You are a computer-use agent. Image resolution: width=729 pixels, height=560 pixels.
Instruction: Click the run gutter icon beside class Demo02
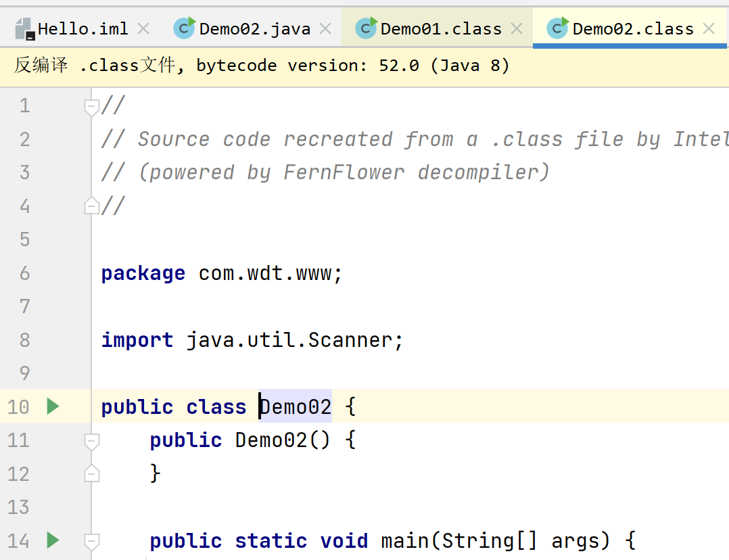tap(53, 406)
